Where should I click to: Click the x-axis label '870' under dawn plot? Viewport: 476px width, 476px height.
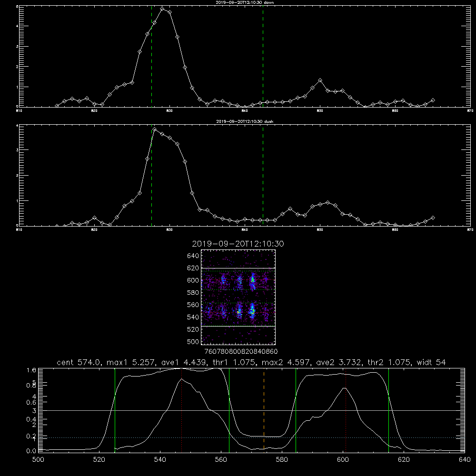(470, 111)
